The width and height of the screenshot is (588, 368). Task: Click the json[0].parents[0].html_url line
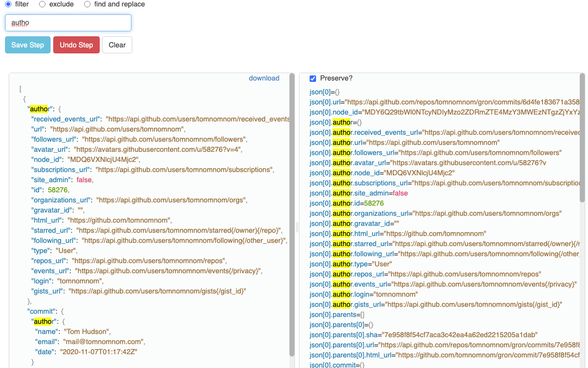click(x=445, y=355)
